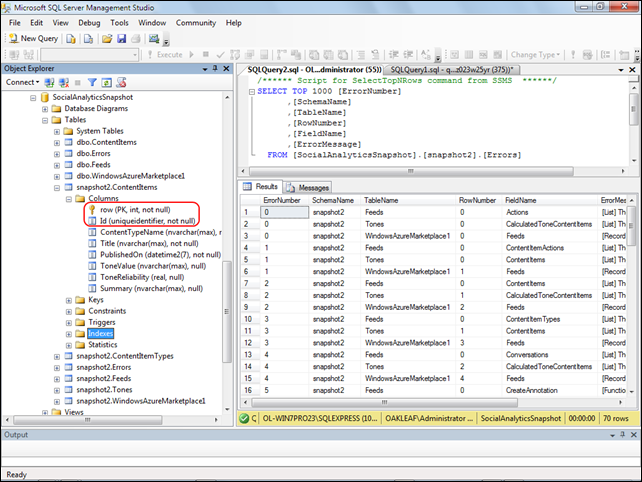Expand the dbo.Errors table node

click(x=55, y=153)
